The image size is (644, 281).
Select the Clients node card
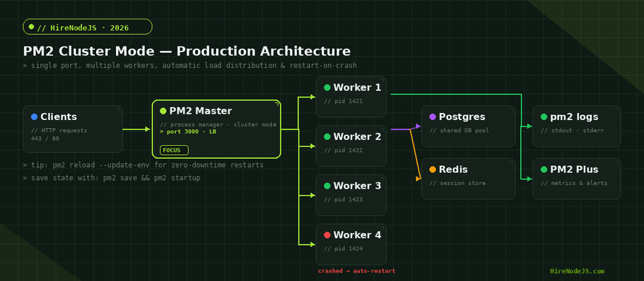coord(73,129)
